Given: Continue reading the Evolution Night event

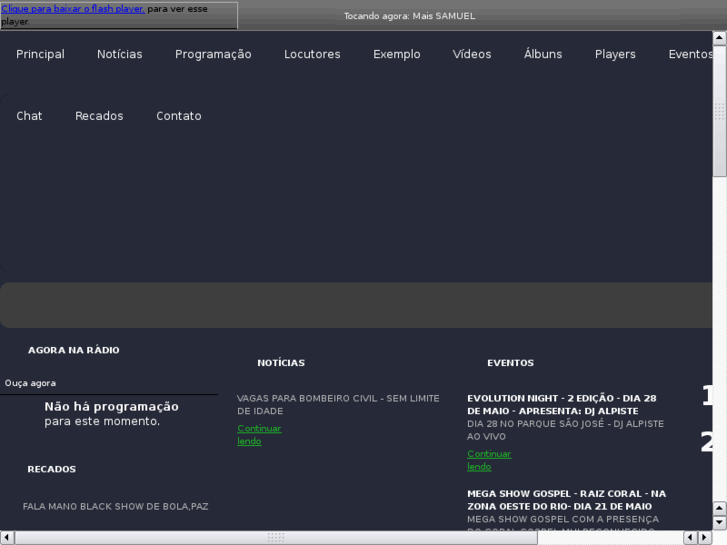Looking at the screenshot, I should [489, 460].
